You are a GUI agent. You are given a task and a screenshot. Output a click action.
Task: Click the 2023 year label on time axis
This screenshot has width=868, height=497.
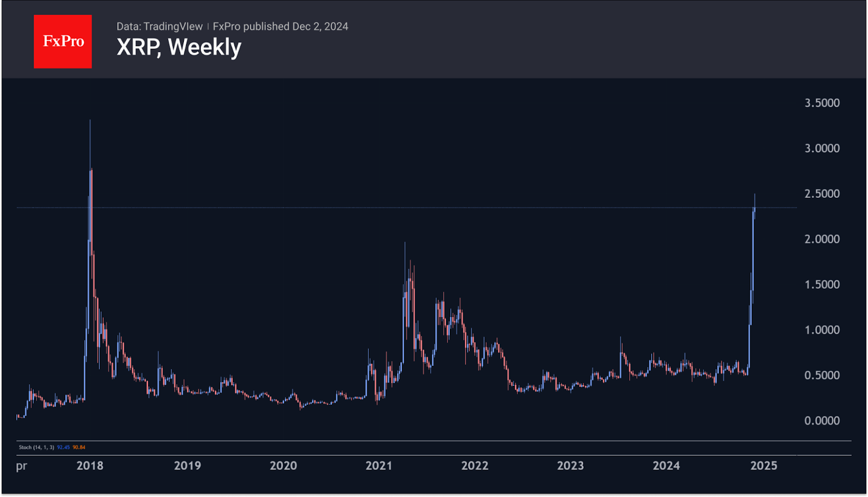click(x=571, y=466)
